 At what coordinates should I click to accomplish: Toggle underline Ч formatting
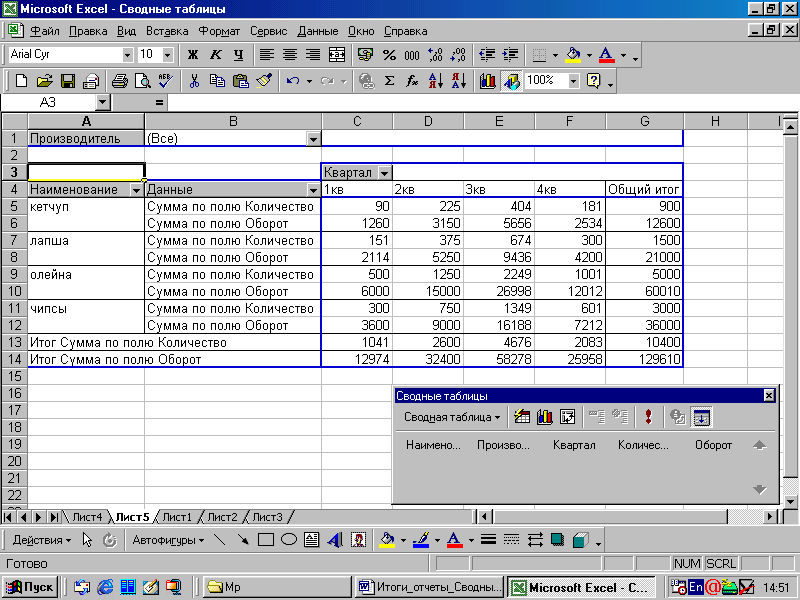pos(239,54)
